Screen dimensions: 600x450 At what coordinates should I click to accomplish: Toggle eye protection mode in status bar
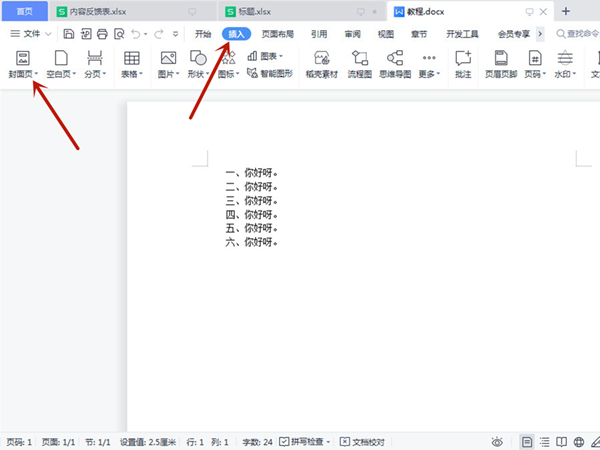(x=497, y=442)
